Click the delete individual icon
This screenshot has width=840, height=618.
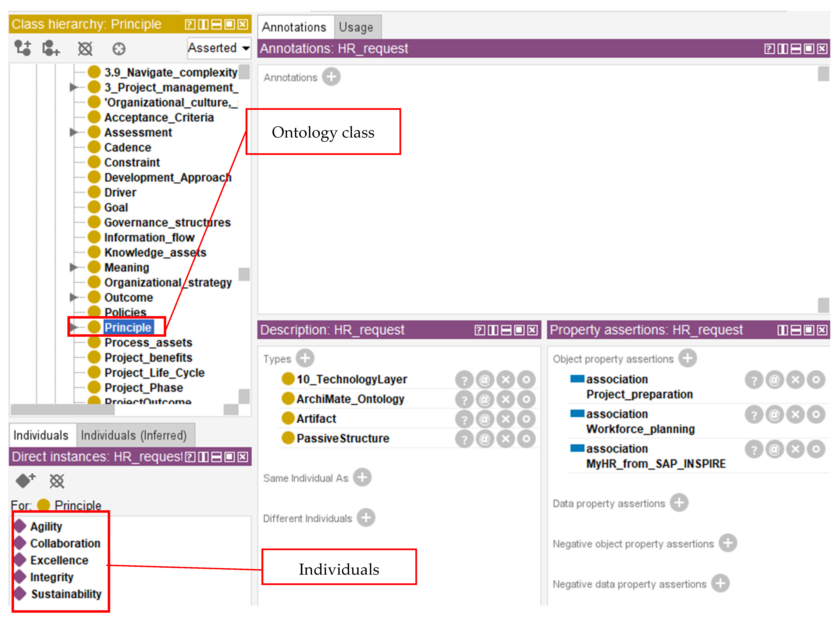pos(57,481)
